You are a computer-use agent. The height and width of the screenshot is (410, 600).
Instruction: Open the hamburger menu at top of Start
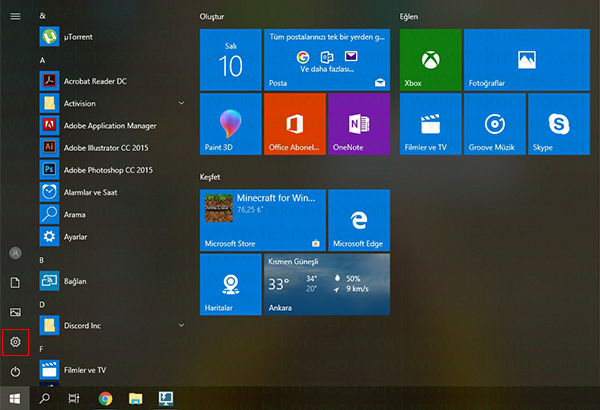click(x=15, y=16)
